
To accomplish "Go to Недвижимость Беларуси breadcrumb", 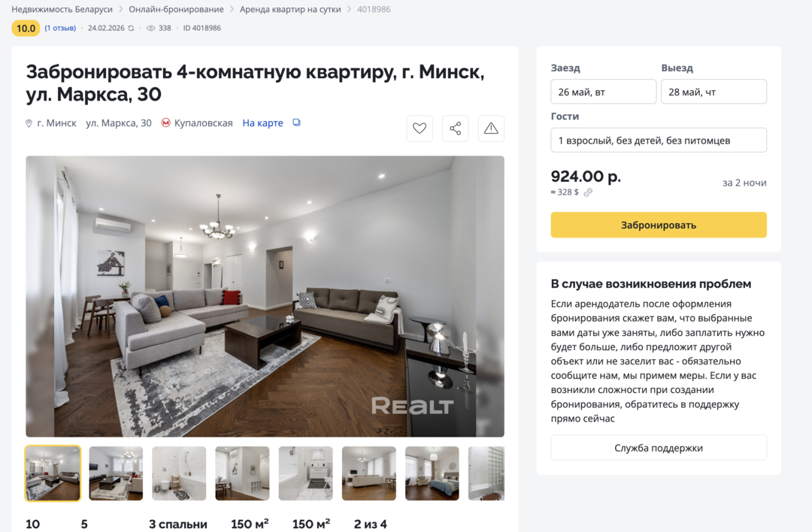I will (x=62, y=9).
